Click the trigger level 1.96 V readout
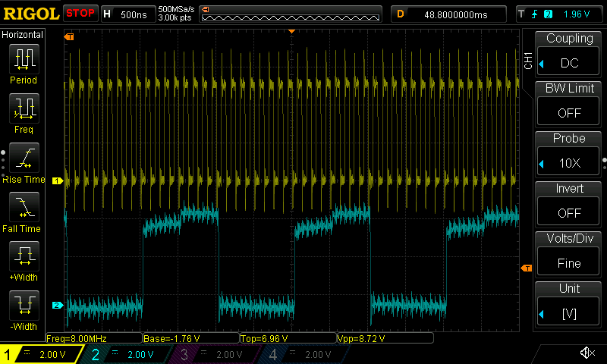Image resolution: width=607 pixels, height=364 pixels. [x=577, y=14]
